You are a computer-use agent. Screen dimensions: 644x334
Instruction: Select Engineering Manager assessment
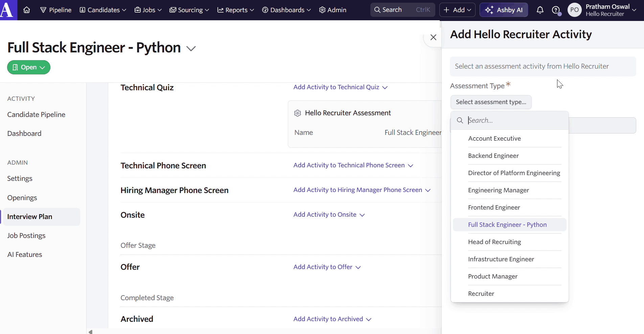click(x=509, y=190)
